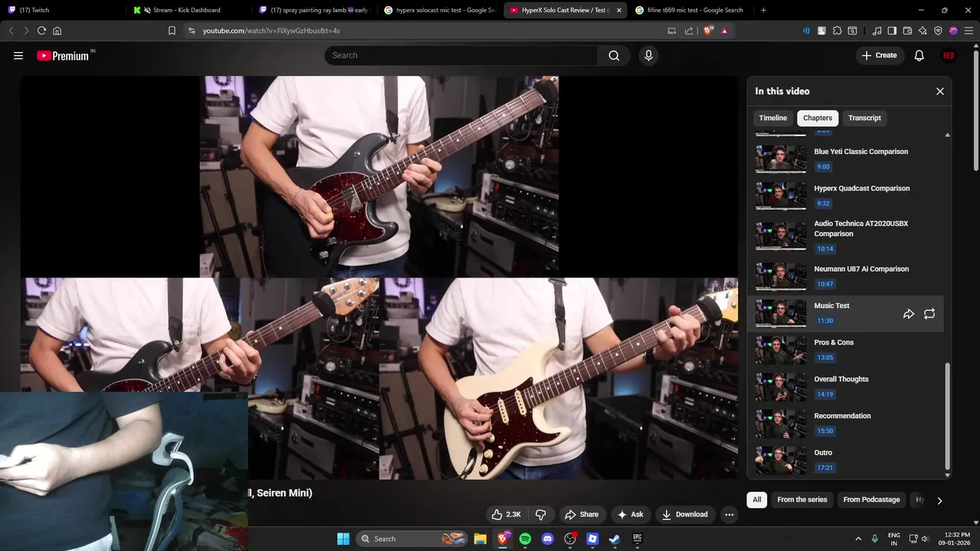Open more actions three-dot menu

click(729, 514)
